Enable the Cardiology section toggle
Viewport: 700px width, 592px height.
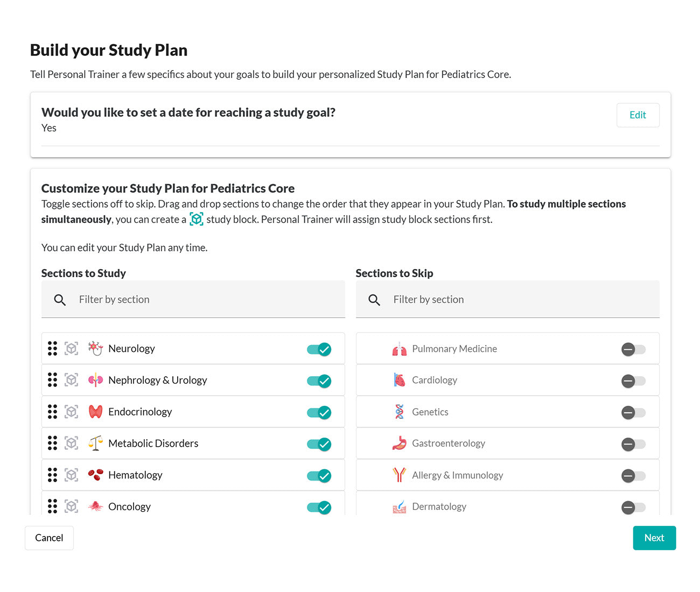tap(633, 381)
